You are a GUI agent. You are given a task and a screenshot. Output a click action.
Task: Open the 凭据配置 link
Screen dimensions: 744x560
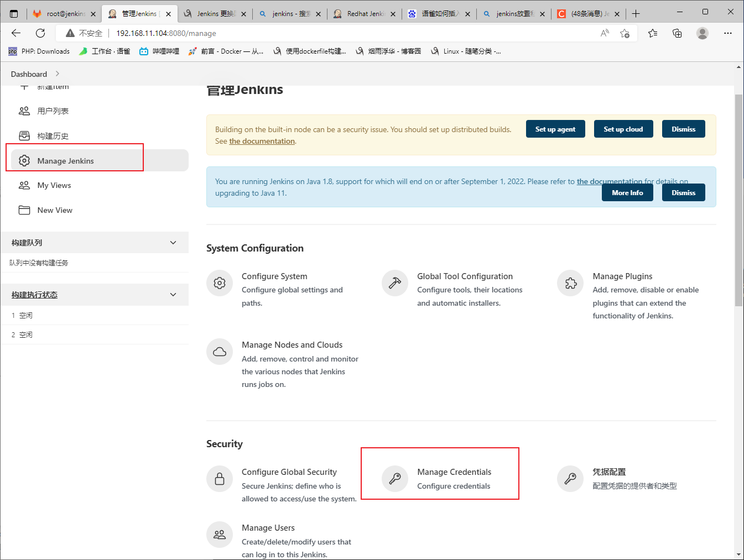tap(609, 472)
